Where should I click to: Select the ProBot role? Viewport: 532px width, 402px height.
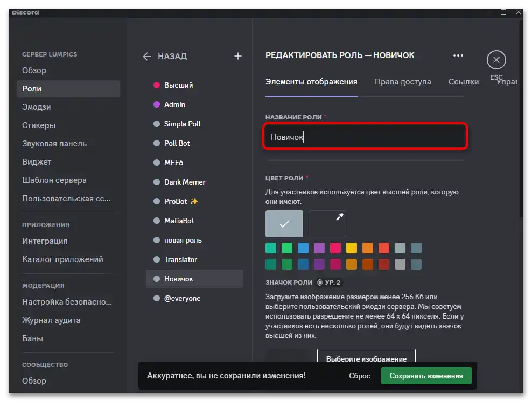(194, 201)
